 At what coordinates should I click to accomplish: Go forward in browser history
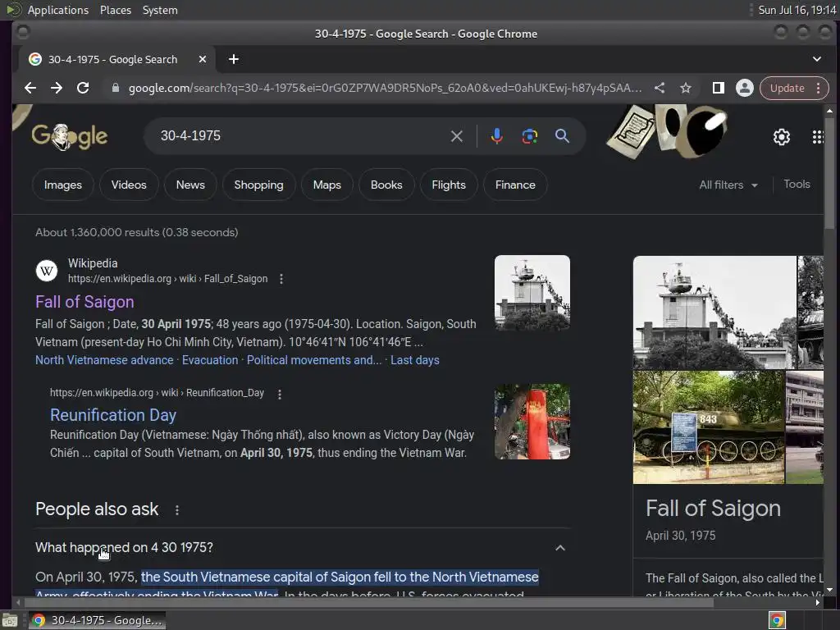pos(57,88)
